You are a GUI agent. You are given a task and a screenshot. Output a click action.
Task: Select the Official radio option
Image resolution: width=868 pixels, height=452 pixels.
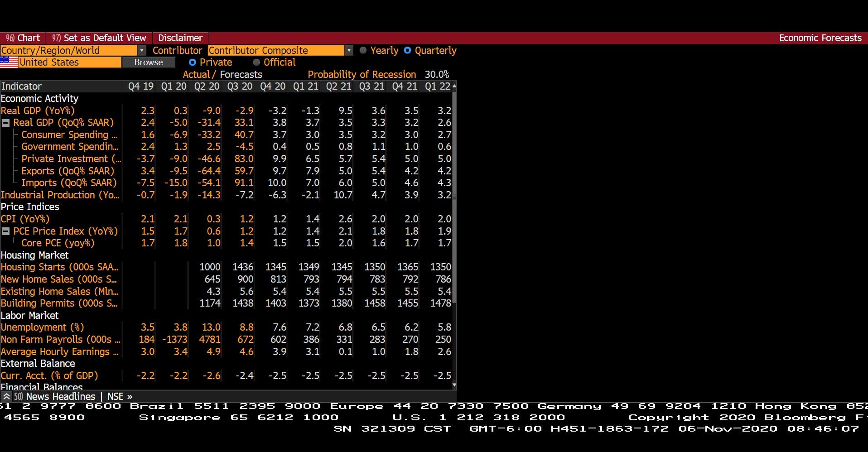click(256, 63)
